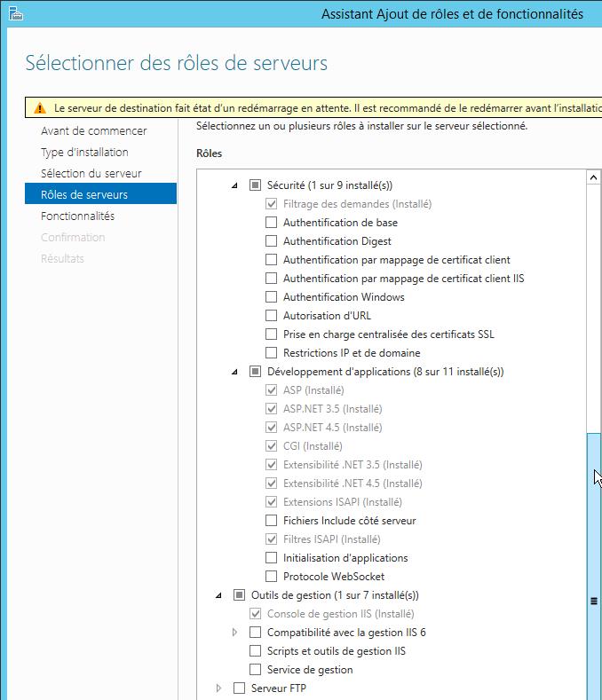
Task: Open the Sélection du serveur step
Action: 91,173
